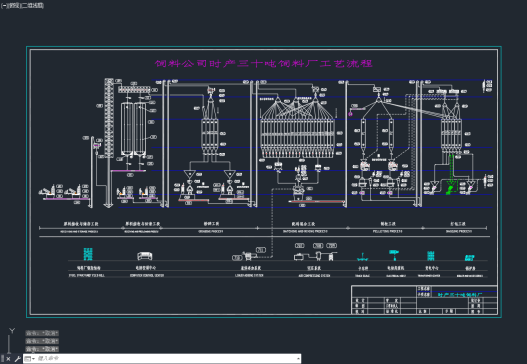Screen dimensions: 527x364
Task: Select the 'LIQUID ADDING SYSTEM' label
Action: tap(249, 275)
